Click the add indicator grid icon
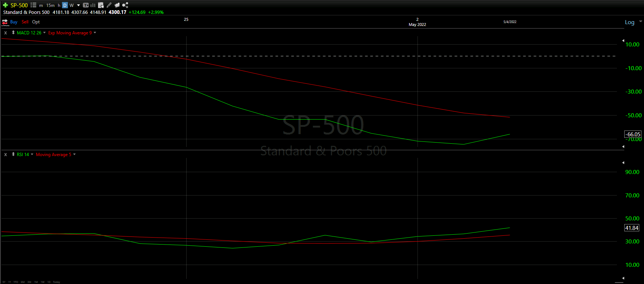The width and height of the screenshot is (644, 284). (x=101, y=5)
